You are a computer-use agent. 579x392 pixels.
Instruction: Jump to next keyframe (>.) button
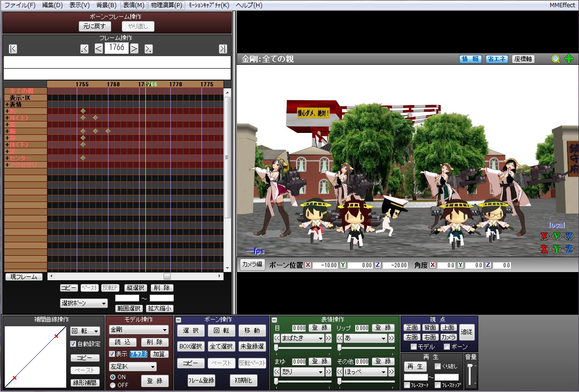[148, 48]
